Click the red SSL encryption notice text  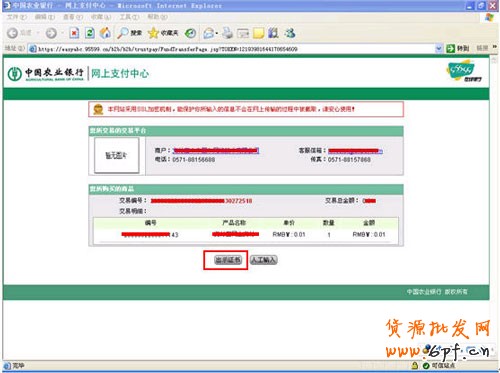coord(231,109)
